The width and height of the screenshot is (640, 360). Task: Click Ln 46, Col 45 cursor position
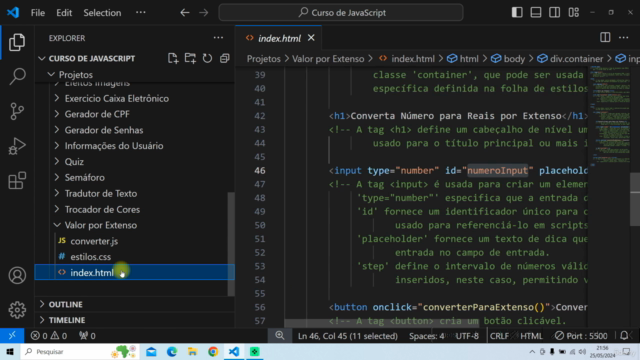pyautogui.click(x=348, y=336)
